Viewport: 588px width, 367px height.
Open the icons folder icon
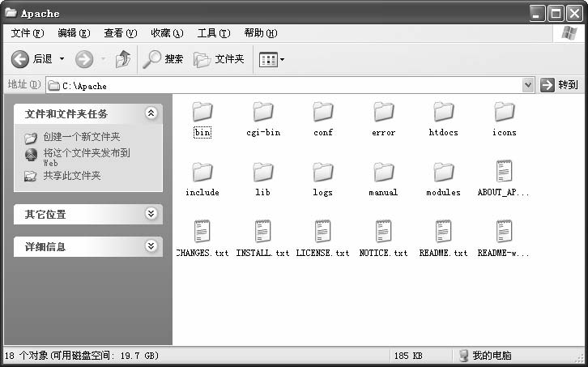pyautogui.click(x=505, y=112)
